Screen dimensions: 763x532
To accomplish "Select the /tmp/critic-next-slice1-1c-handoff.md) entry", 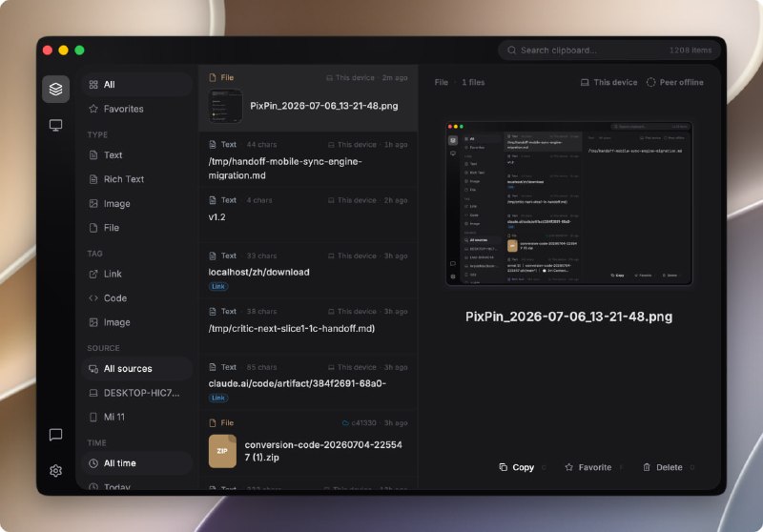I will tap(308, 326).
